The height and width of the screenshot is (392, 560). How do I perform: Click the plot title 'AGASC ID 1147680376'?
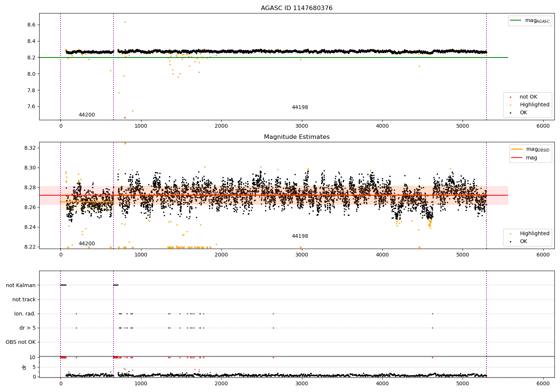click(296, 8)
